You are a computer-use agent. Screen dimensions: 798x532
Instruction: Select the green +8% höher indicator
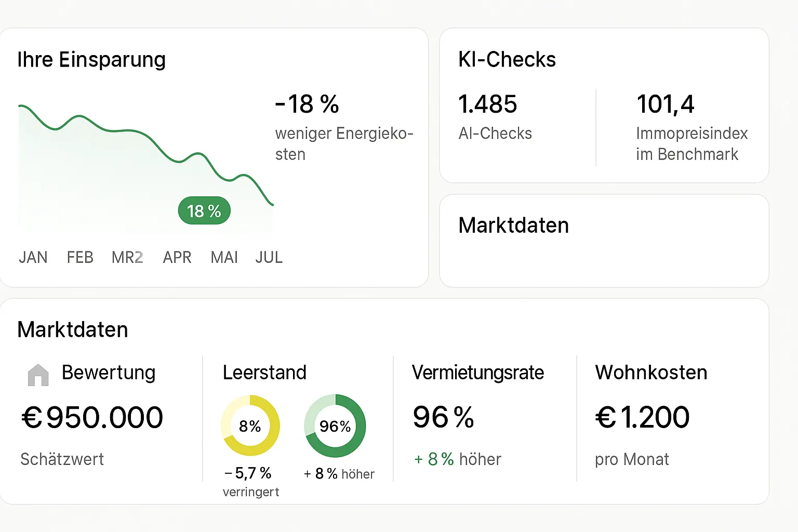pyautogui.click(x=457, y=459)
